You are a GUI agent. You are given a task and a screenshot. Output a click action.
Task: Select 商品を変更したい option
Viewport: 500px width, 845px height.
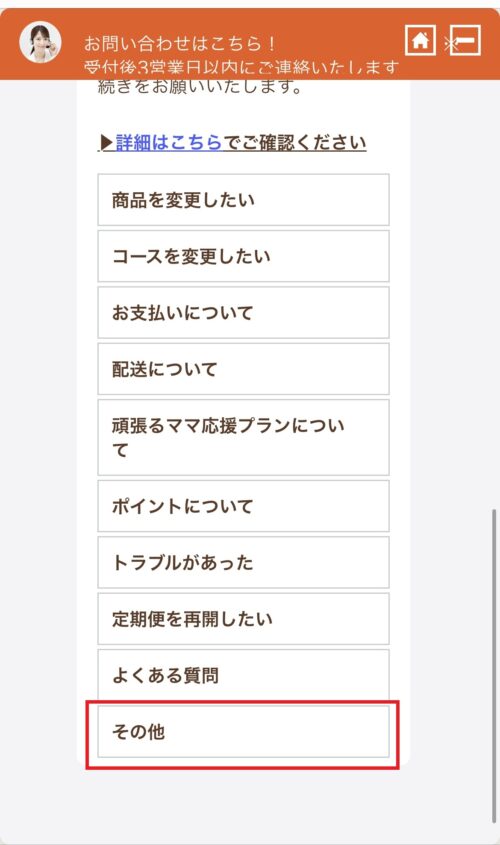point(243,200)
